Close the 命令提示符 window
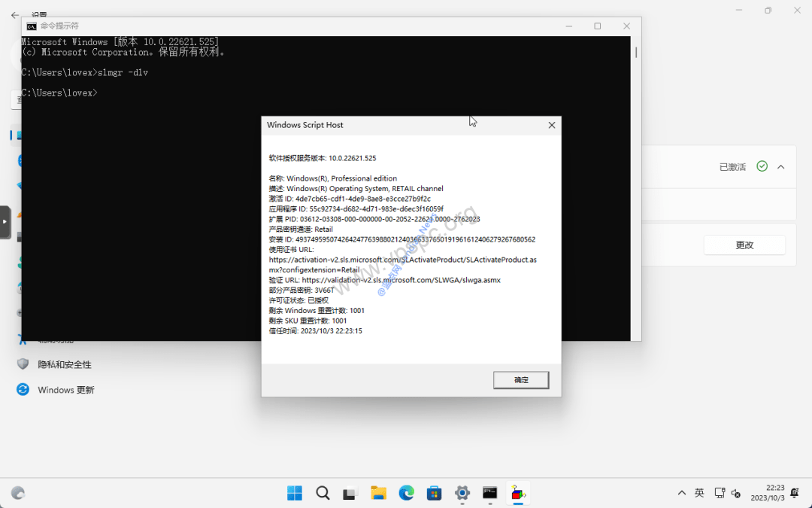Screen dimensions: 812x508 click(626, 26)
